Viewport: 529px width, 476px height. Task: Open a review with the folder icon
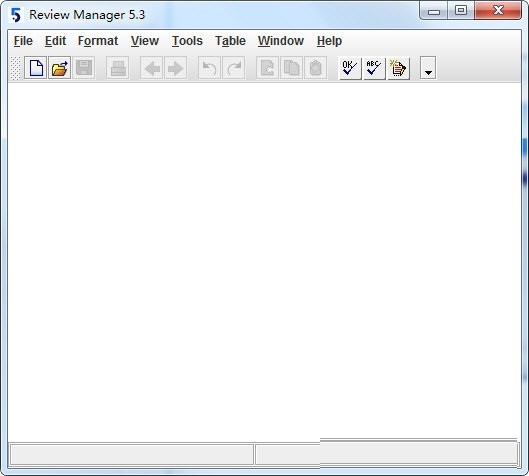(x=60, y=68)
